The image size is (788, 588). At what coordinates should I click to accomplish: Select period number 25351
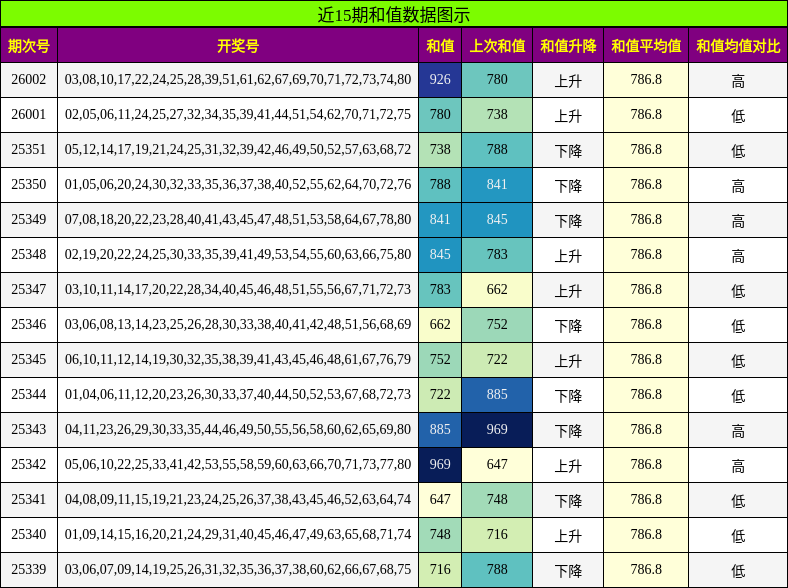point(29,150)
